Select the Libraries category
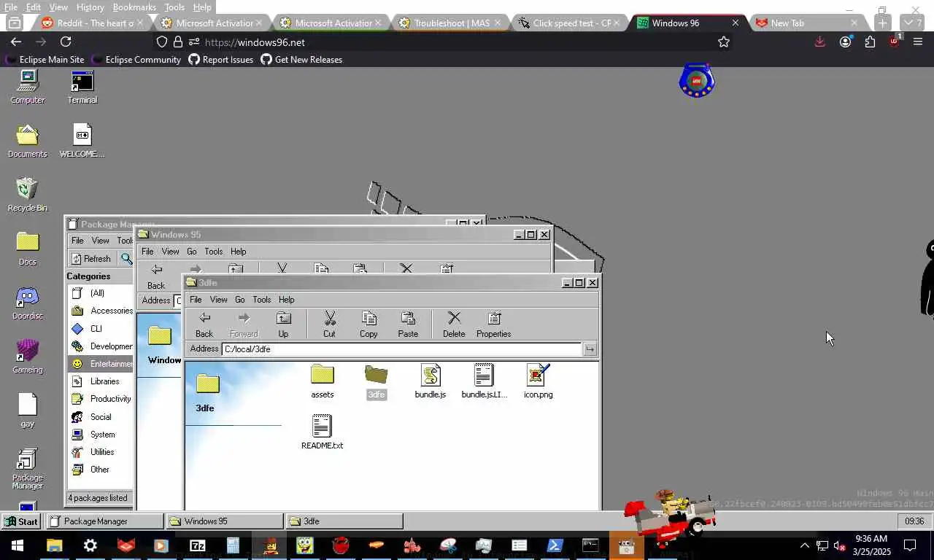934x560 pixels. tap(101, 381)
